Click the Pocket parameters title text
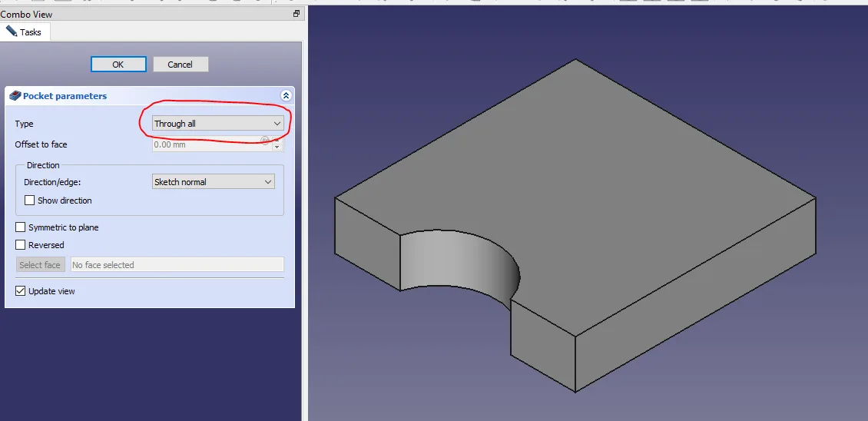The image size is (868, 421). click(x=65, y=96)
